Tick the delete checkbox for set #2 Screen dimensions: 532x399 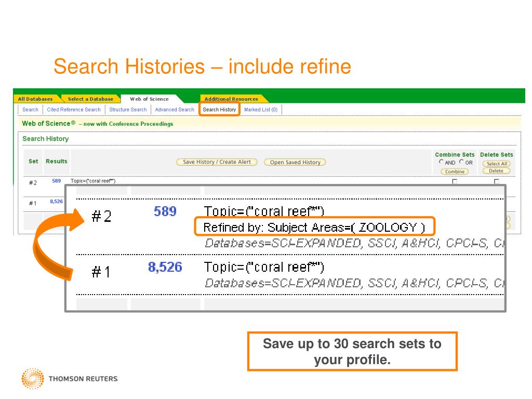click(x=496, y=181)
